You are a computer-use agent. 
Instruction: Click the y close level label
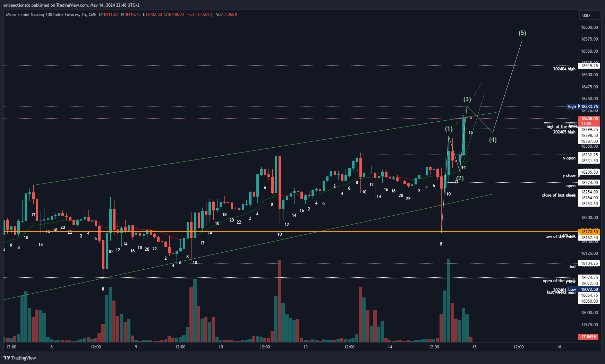click(x=569, y=175)
